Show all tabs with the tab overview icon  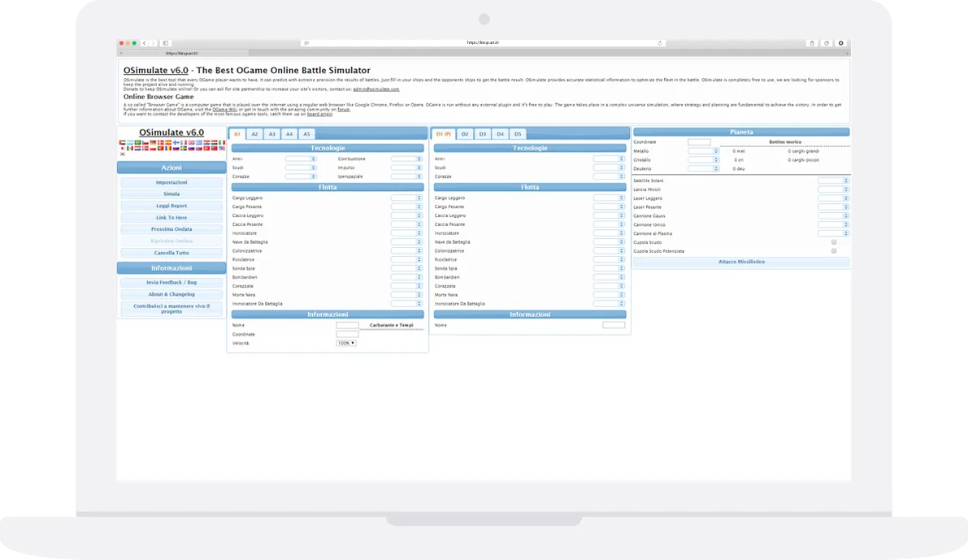click(827, 43)
